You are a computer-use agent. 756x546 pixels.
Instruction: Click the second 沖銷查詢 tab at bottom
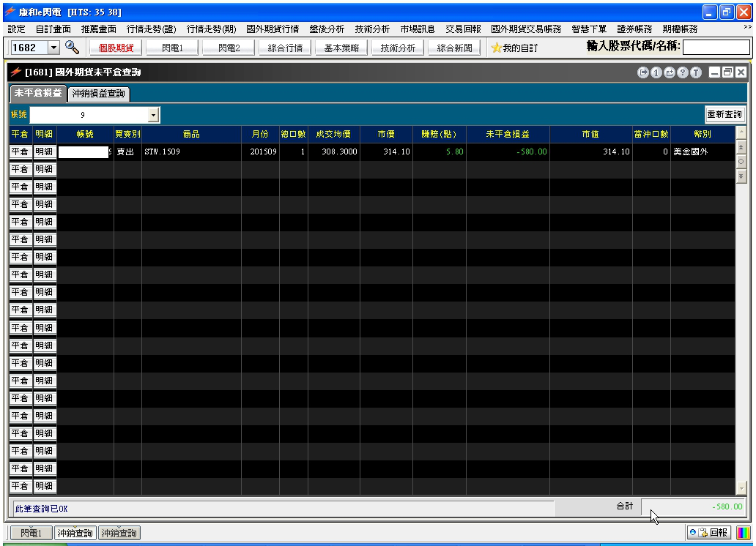(x=119, y=533)
